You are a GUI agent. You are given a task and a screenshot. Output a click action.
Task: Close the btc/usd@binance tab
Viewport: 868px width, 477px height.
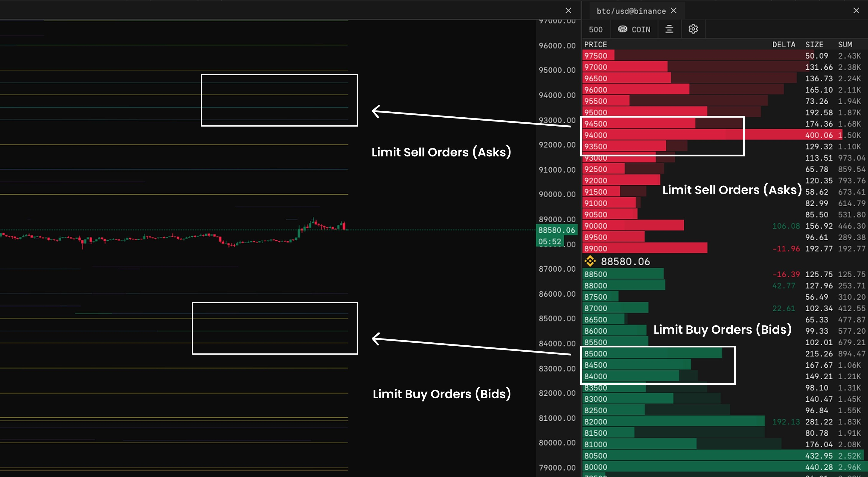pos(673,11)
